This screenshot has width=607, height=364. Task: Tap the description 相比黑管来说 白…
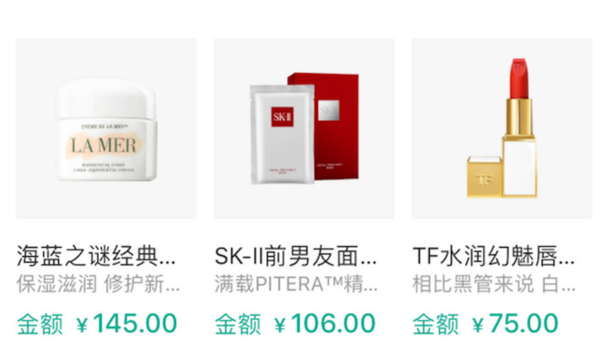pos(494,284)
